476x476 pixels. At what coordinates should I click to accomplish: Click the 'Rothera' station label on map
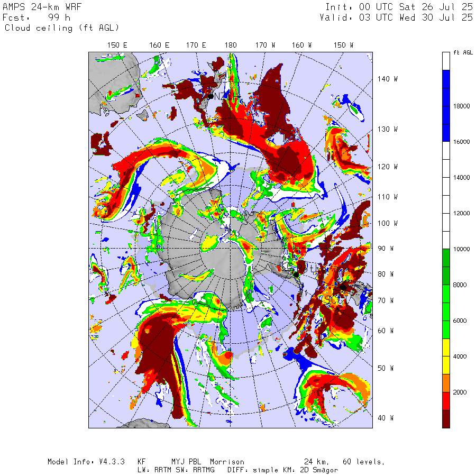click(317, 268)
